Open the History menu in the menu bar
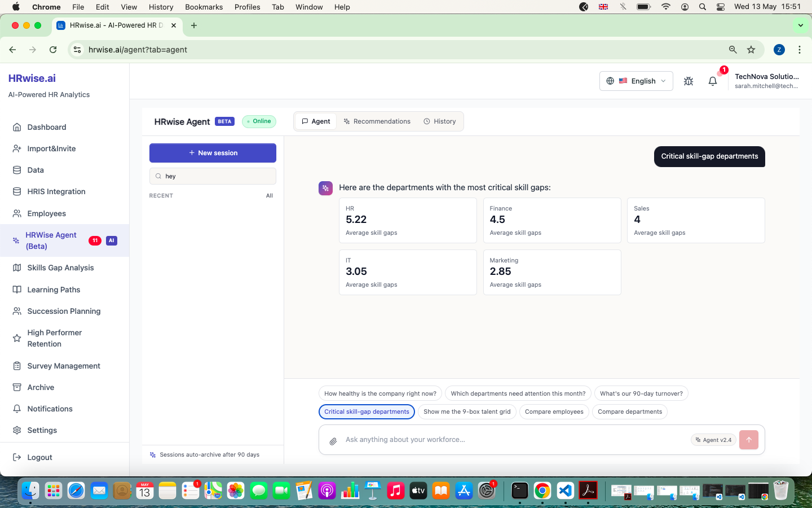 (x=161, y=7)
